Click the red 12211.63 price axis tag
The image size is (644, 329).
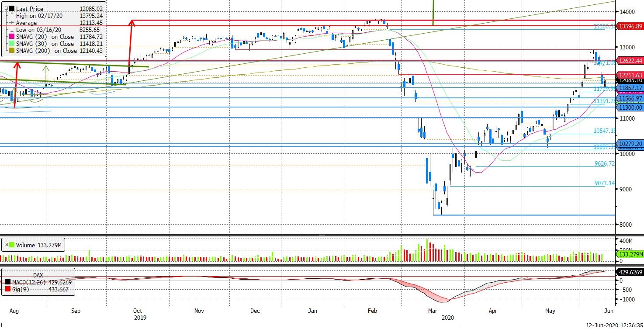tap(630, 75)
